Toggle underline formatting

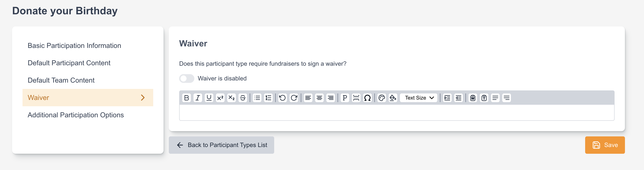[209, 98]
